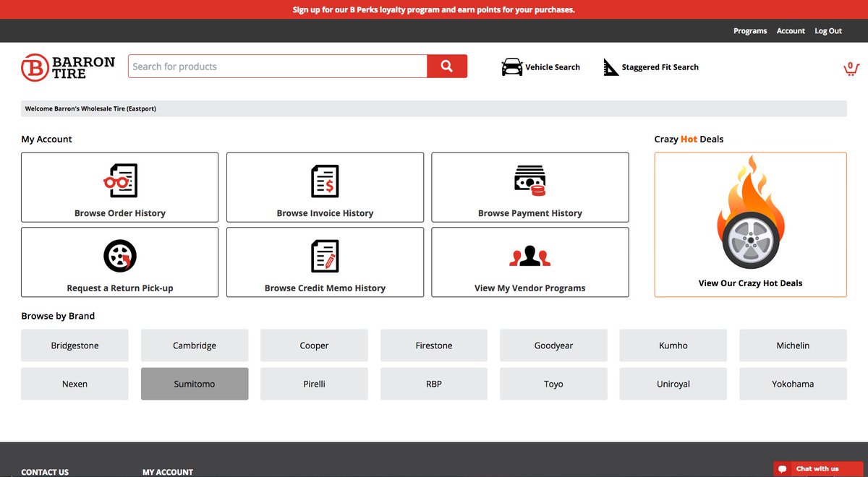The width and height of the screenshot is (868, 477).
Task: Click the flaming tire Crazy Hot Deals image
Action: click(x=750, y=213)
